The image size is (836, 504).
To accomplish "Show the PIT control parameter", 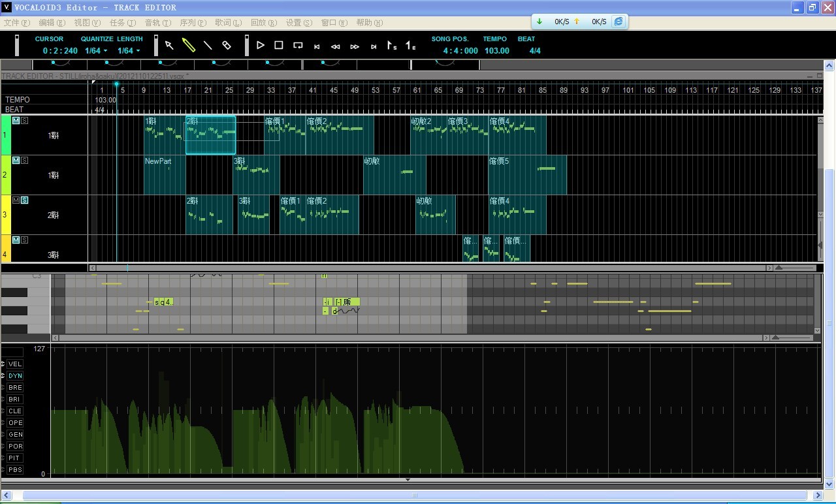I will [14, 458].
